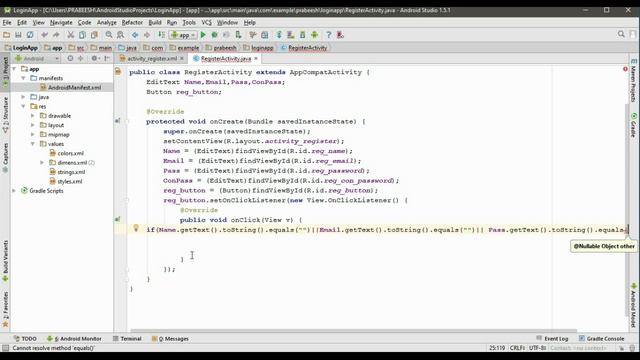Click the Android Device Monitor icon
The width and height of the screenshot is (640, 360).
pyautogui.click(x=314, y=35)
